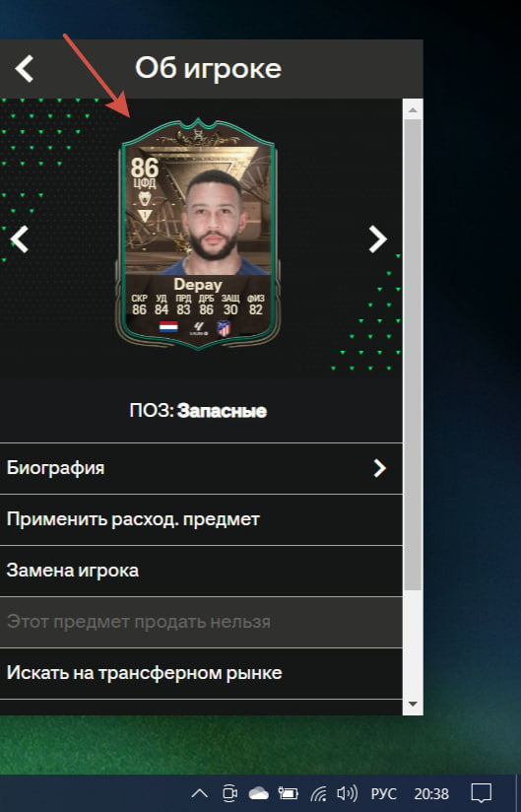Viewport: 521px width, 812px height.
Task: Choose Замена игрока option
Action: (201, 571)
